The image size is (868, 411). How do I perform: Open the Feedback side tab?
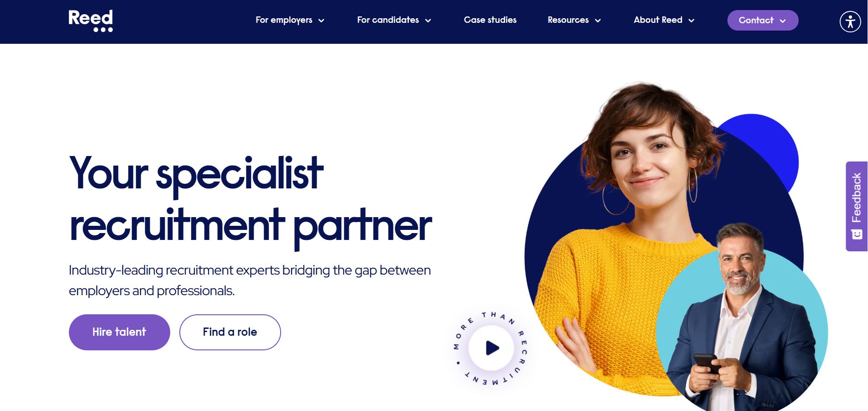pos(857,206)
